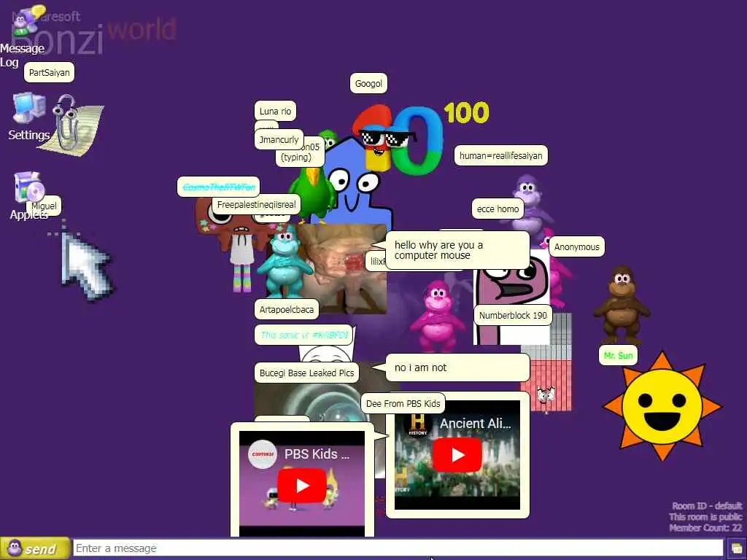
Task: Click the Dee From PBS Kids tag
Action: coord(403,403)
